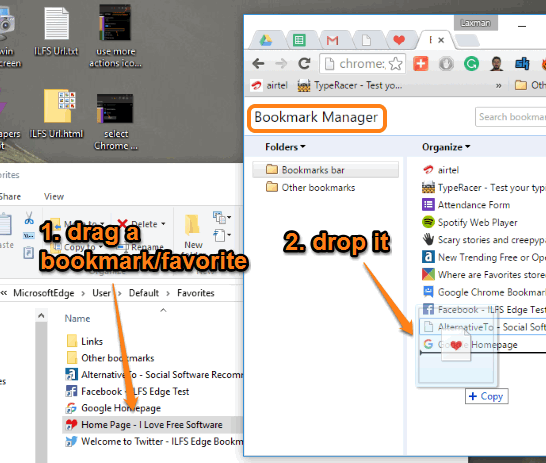Screen dimensions: 546x463
Task: Click the New folder icon in Explorer
Action: [193, 231]
